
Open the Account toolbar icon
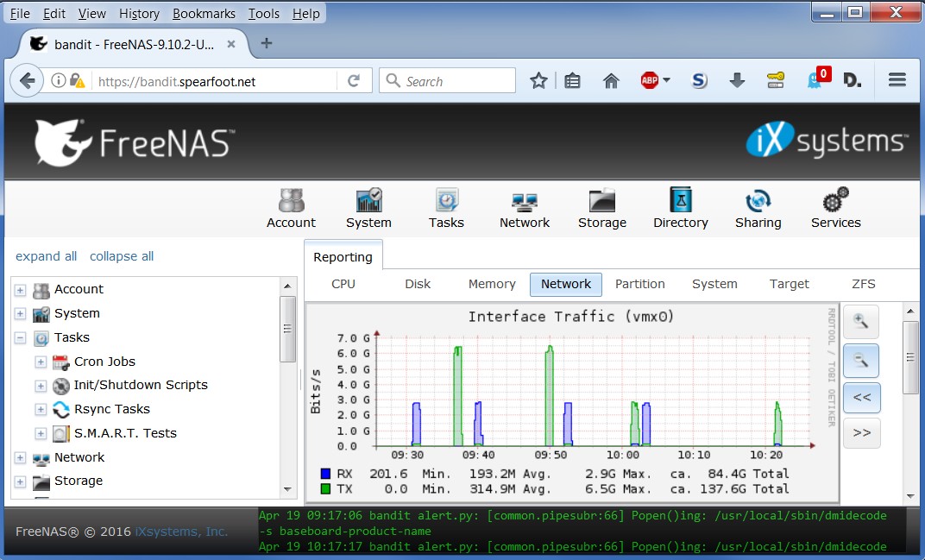(x=291, y=201)
